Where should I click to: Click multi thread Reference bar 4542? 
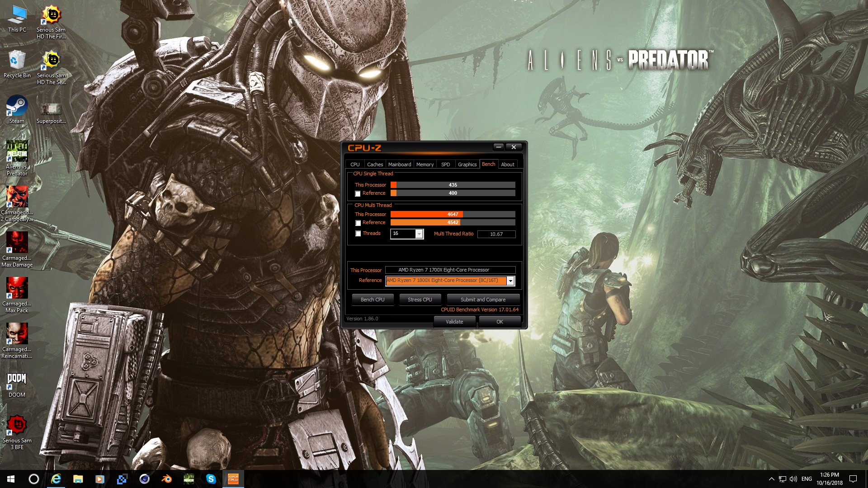[x=453, y=222]
